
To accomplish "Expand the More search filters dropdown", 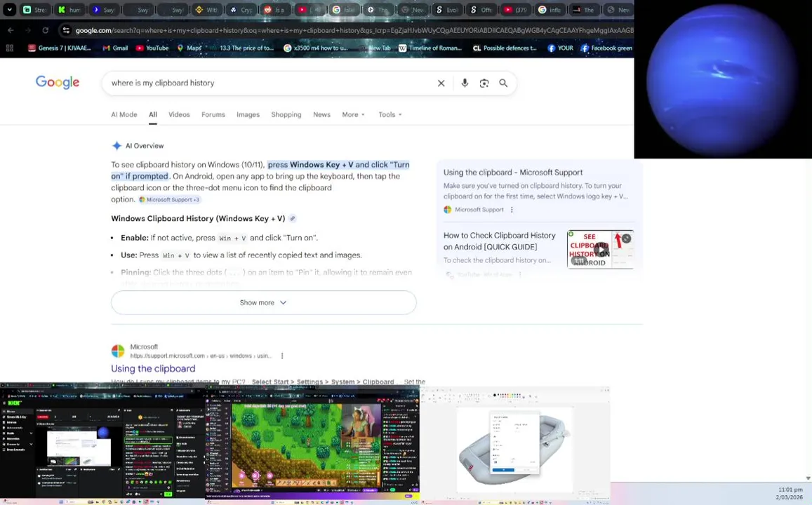I will pos(353,115).
